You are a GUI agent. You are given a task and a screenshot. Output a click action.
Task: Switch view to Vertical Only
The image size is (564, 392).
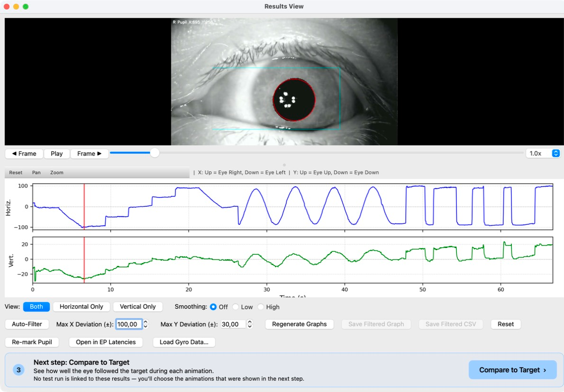click(x=138, y=306)
